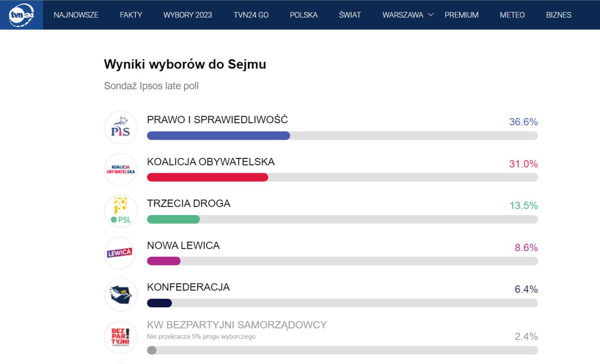Go to the Meteo page
Image resolution: width=600 pixels, height=364 pixels.
[x=512, y=15]
